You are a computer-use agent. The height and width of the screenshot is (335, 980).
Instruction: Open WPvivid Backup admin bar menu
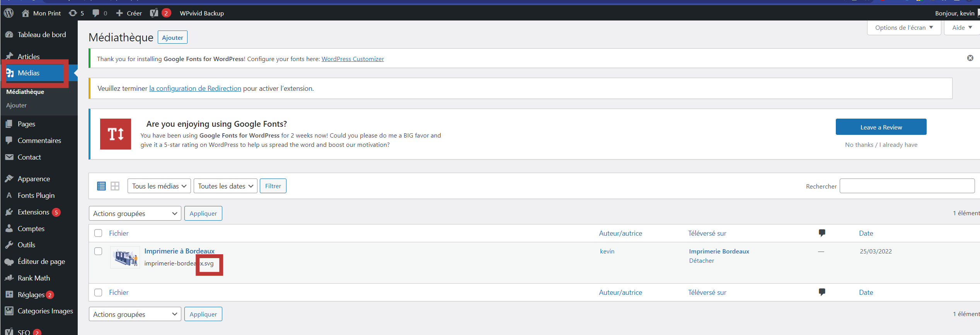pyautogui.click(x=202, y=13)
